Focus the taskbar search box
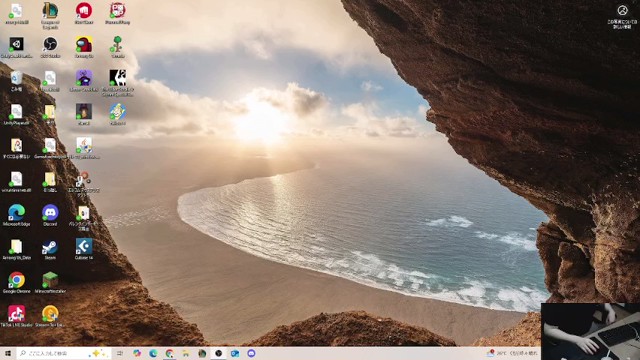640x360 pixels. [x=64, y=353]
